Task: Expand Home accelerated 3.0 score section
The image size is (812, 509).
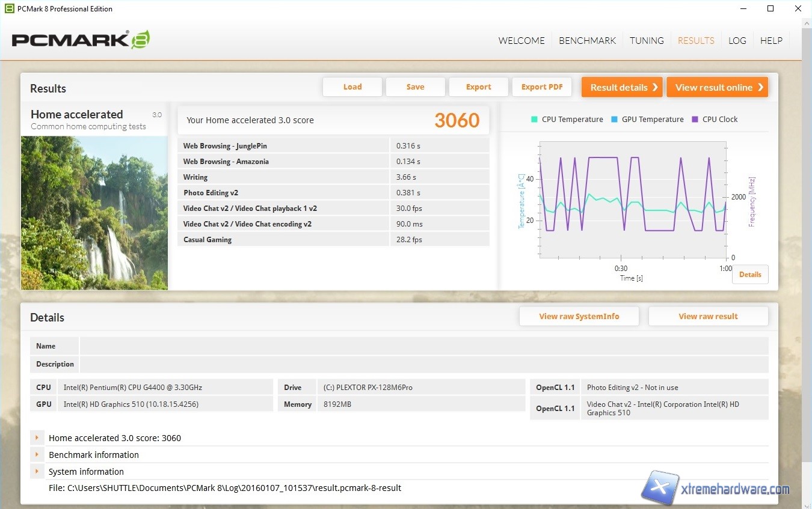Action: point(37,438)
